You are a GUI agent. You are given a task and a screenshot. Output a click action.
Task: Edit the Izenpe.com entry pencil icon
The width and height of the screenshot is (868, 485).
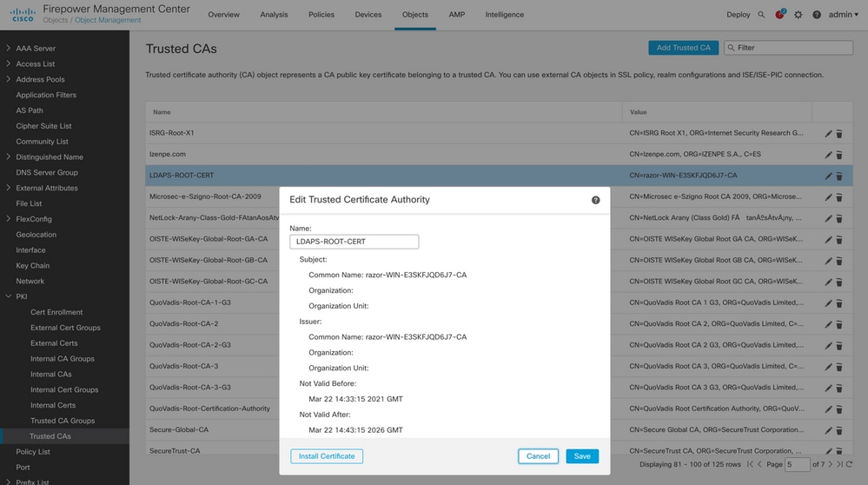pos(828,155)
